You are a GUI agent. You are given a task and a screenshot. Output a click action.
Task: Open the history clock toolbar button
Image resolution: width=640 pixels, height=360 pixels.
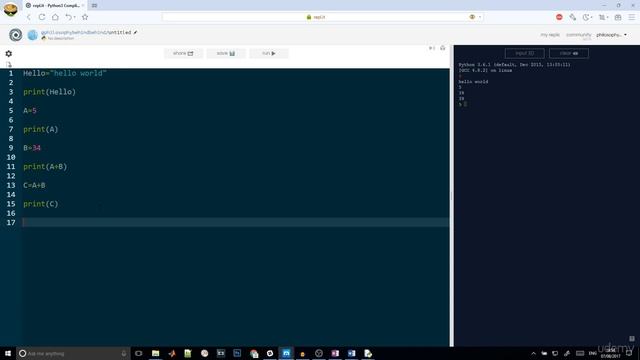[587, 17]
